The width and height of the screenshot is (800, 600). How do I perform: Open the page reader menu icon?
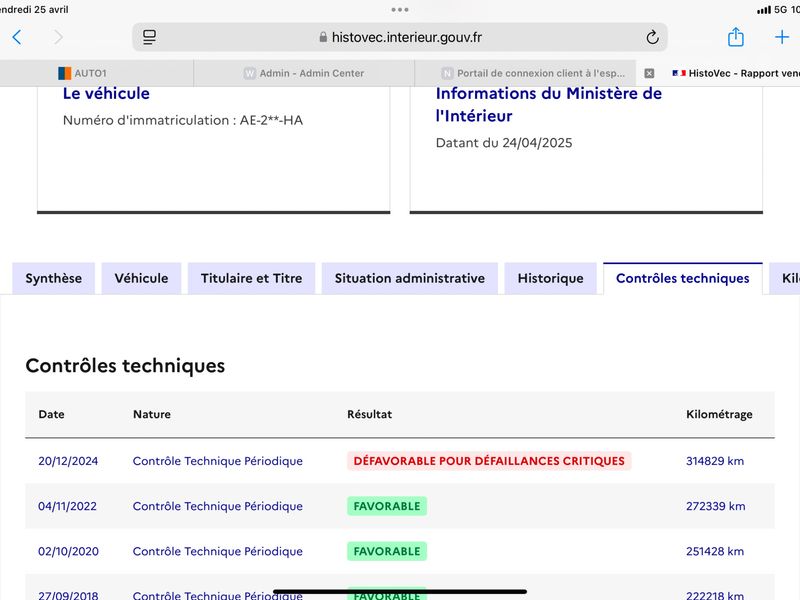pyautogui.click(x=149, y=37)
